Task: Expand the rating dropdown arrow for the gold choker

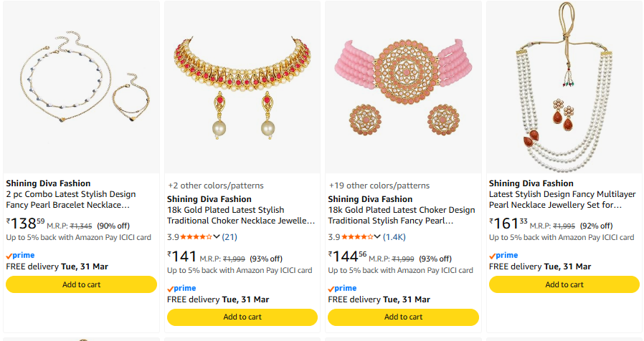Action: [x=217, y=236]
